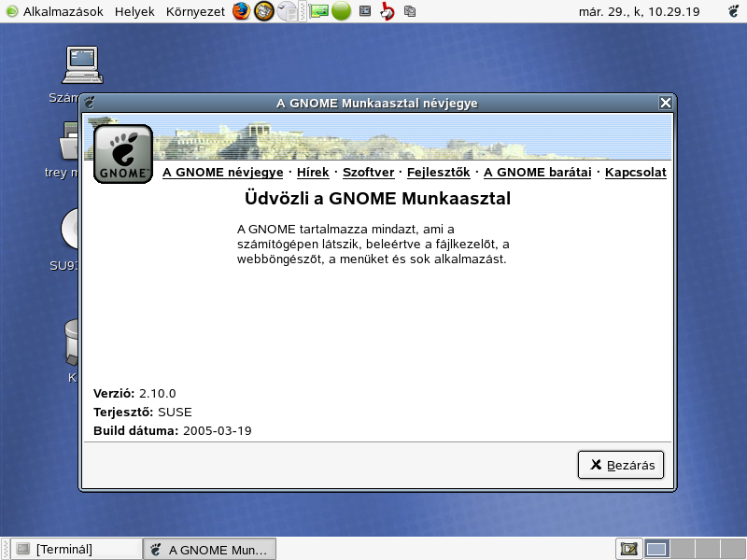The height and width of the screenshot is (560, 747).
Task: Click the small display monitor panel icon
Action: (365, 11)
